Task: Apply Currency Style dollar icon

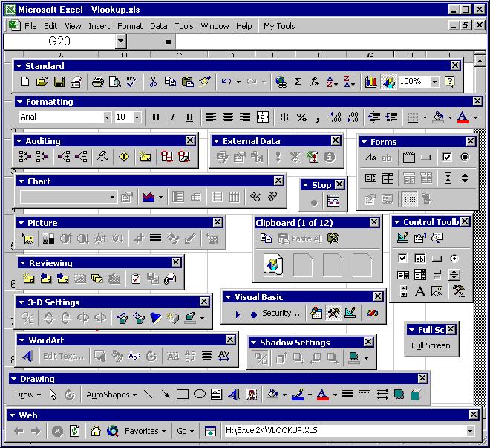Action: tap(284, 117)
